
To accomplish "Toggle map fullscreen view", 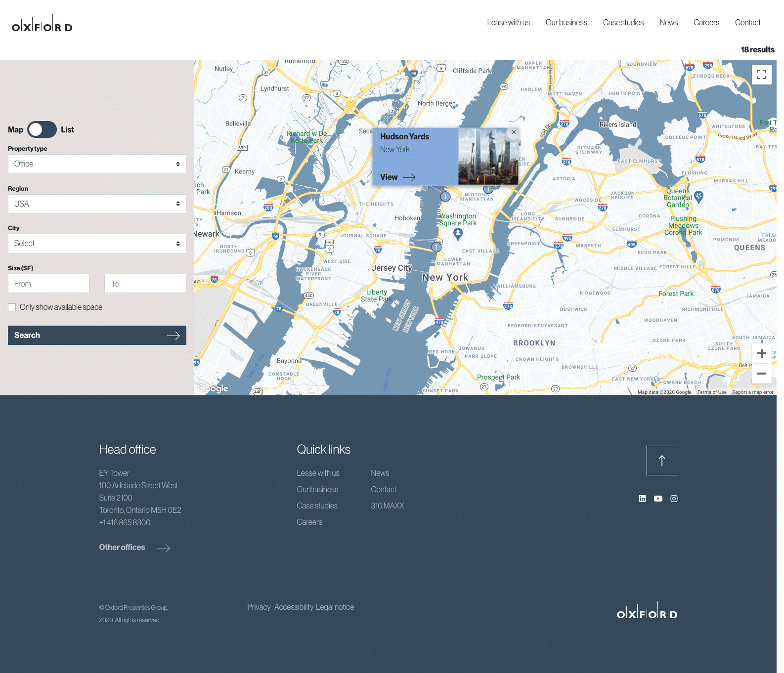I will pos(761,75).
